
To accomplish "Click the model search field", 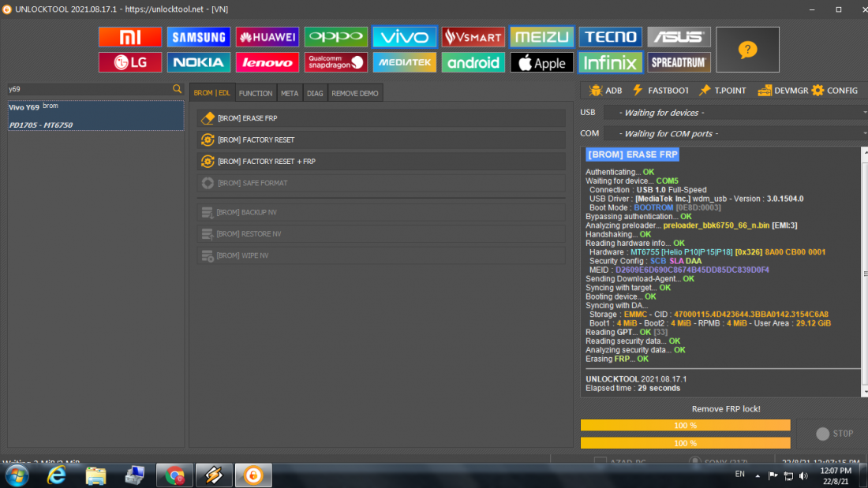I will click(x=88, y=88).
